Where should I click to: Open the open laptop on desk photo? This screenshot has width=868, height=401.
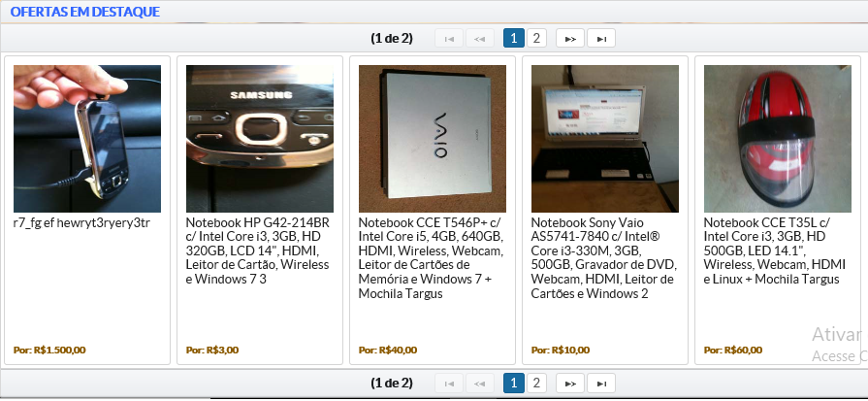click(605, 139)
